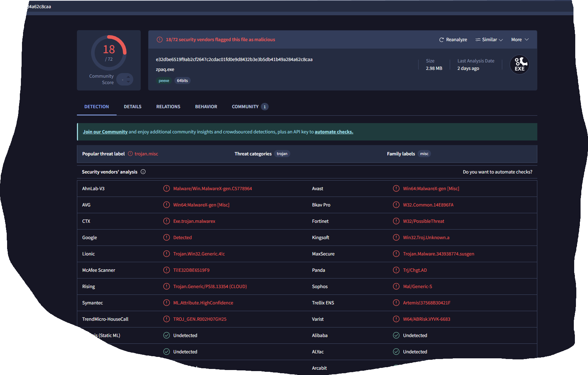Click the MaxSecure detection alert icon
This screenshot has height=375, width=588.
point(396,254)
